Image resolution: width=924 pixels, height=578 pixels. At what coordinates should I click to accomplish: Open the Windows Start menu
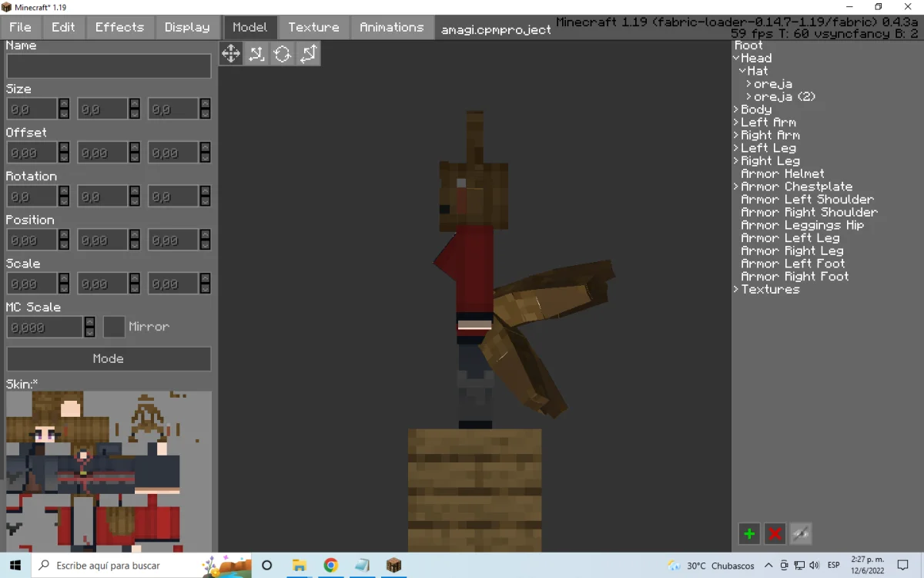15,565
